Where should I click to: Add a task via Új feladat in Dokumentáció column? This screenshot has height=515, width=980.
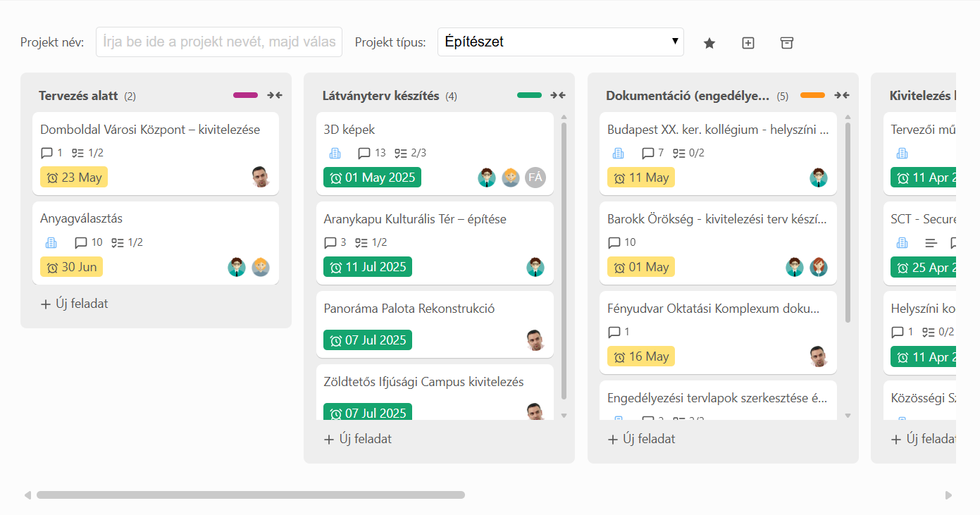643,438
